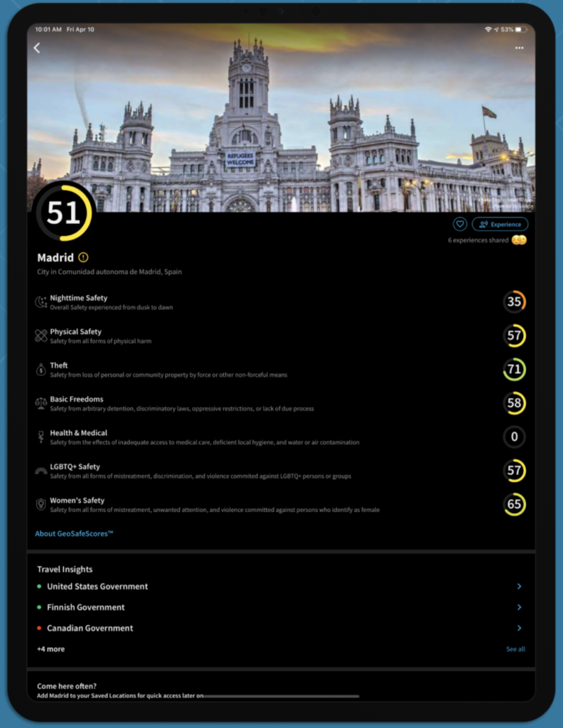
Task: Open the About GeoSafeScores link
Action: click(x=75, y=533)
